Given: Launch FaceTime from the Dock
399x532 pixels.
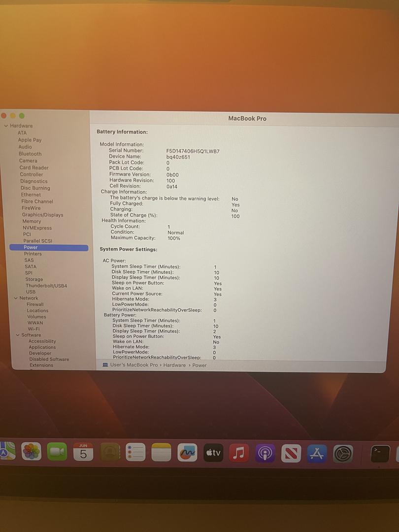Looking at the screenshot, I should point(57,452).
